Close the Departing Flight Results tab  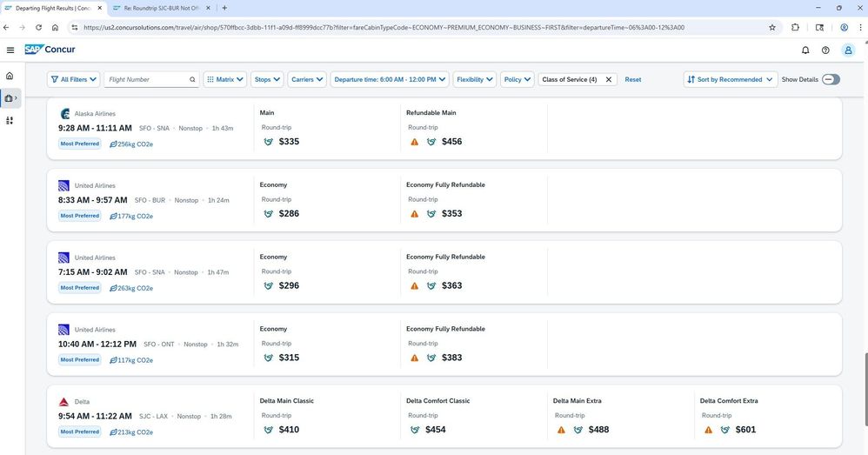coord(100,9)
